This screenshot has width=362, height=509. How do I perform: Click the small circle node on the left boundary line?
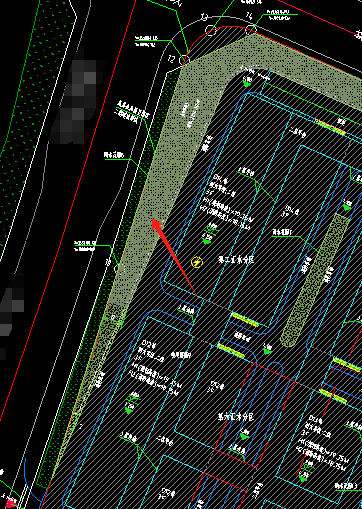tap(117, 268)
